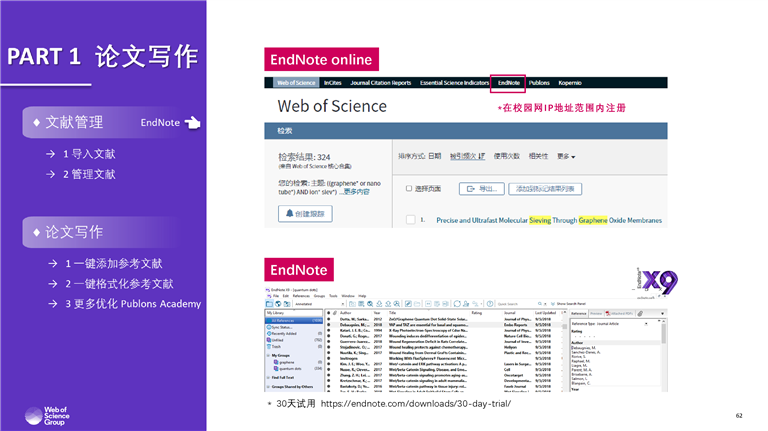Expand Groups Shared by Others

pos(268,387)
